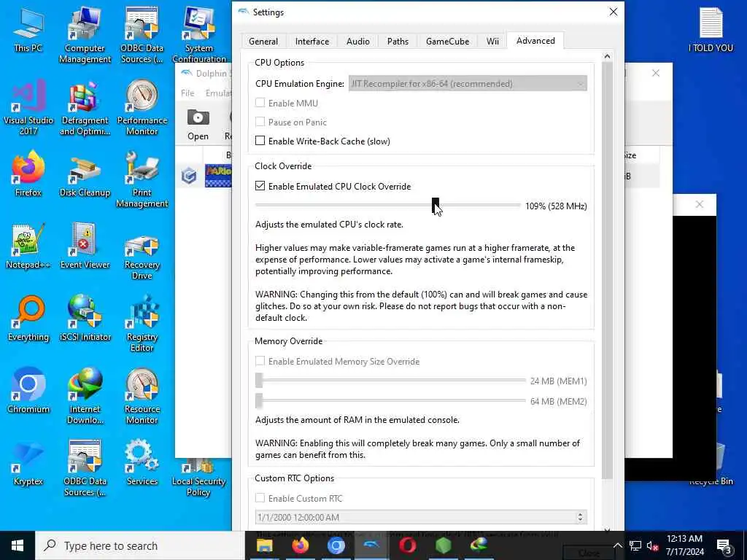Launch Everything search desktop shortcut
Screen dimensions: 747x560
[x=28, y=319]
